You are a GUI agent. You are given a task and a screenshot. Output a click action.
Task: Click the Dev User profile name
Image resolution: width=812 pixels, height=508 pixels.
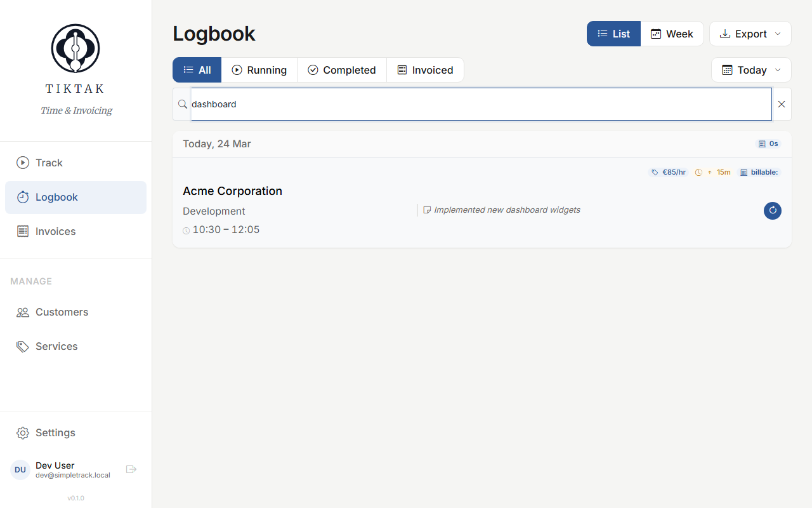(x=55, y=465)
